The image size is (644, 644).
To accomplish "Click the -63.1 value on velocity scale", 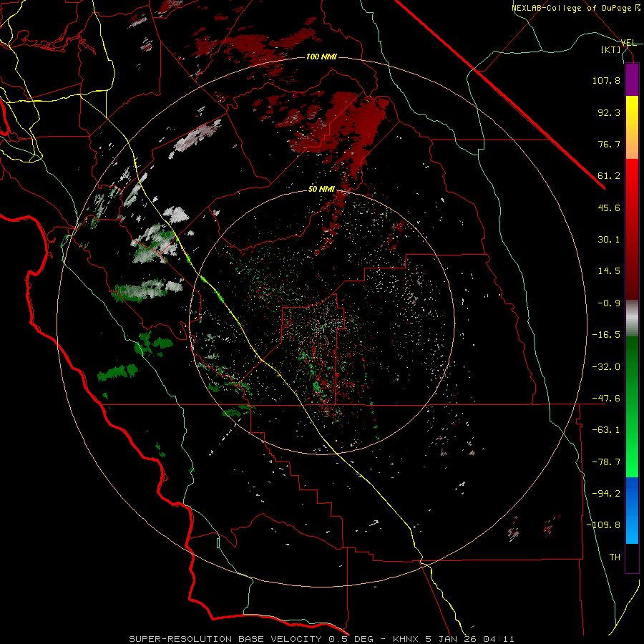I will 606,430.
